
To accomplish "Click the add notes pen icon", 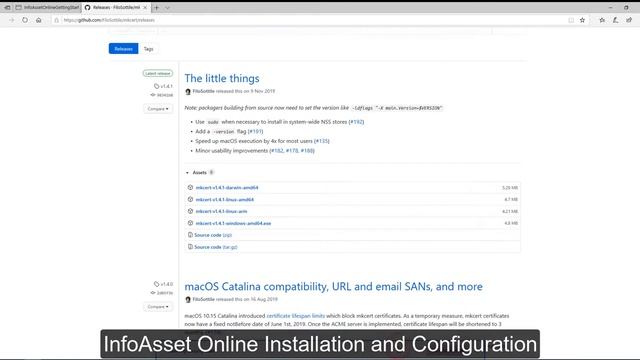I will click(x=616, y=20).
